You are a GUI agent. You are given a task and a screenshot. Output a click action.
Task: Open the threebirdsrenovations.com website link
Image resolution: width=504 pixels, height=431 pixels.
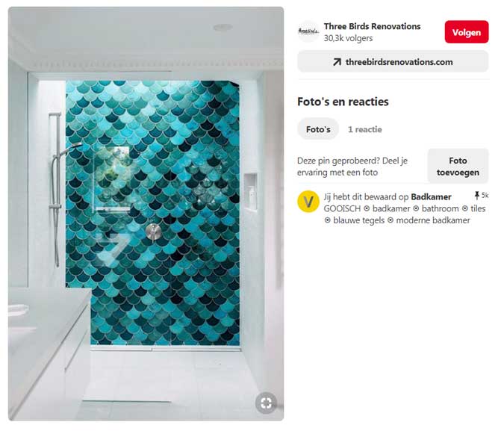pyautogui.click(x=393, y=62)
